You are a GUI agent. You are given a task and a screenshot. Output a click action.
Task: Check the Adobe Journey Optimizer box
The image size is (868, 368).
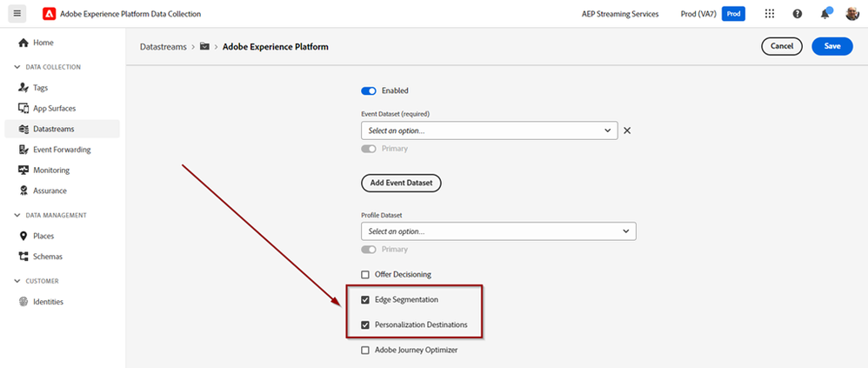pyautogui.click(x=365, y=350)
